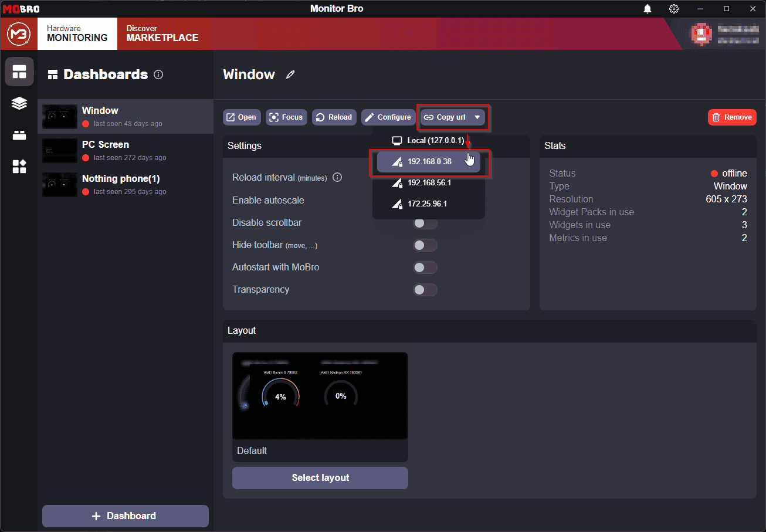This screenshot has height=532, width=766.
Task: Choose 192.168.56.1 address from the menu
Action: click(429, 183)
